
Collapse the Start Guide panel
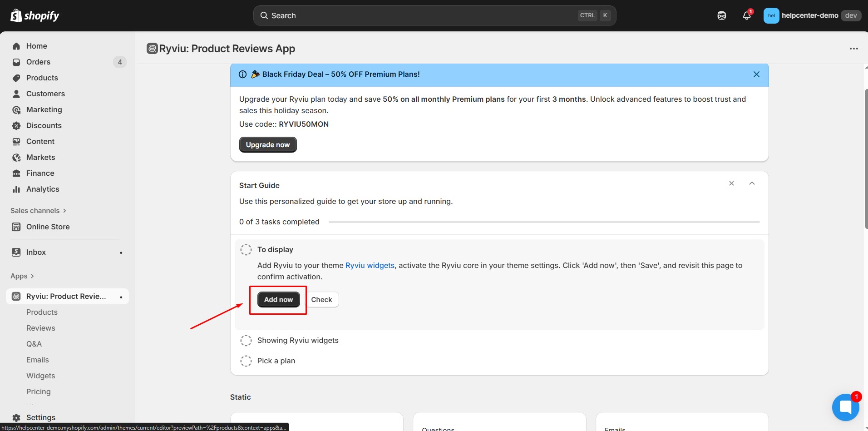click(752, 183)
